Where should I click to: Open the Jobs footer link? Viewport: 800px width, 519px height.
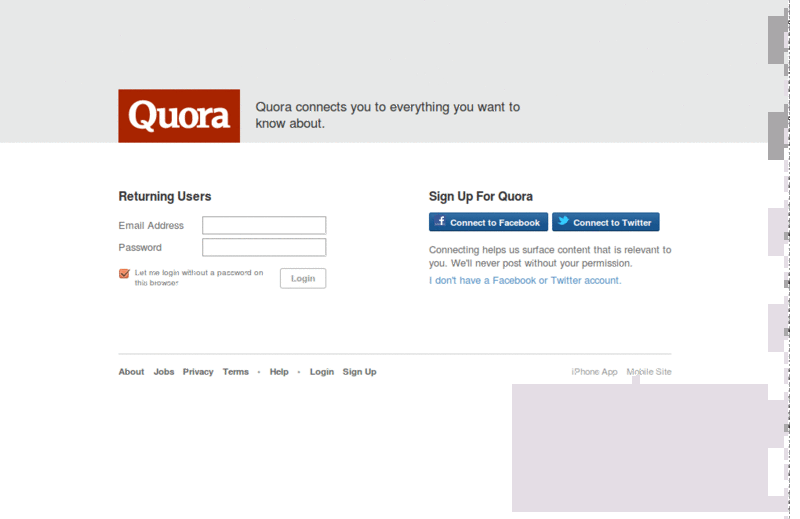[164, 372]
